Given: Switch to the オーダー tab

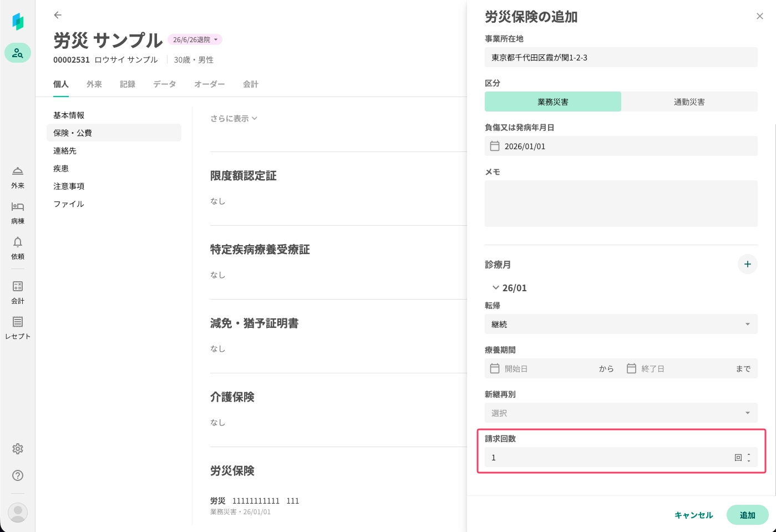Looking at the screenshot, I should [x=210, y=84].
